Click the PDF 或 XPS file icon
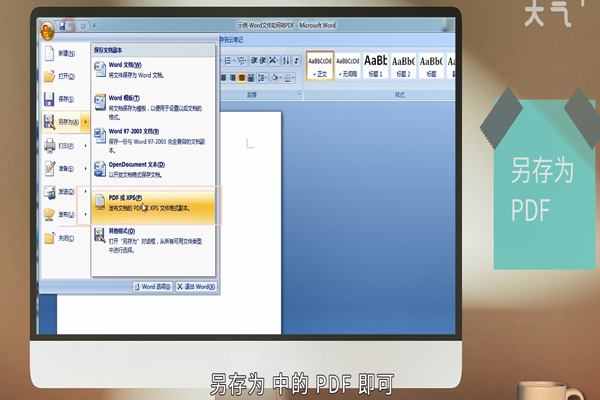600x400 pixels. [x=100, y=202]
